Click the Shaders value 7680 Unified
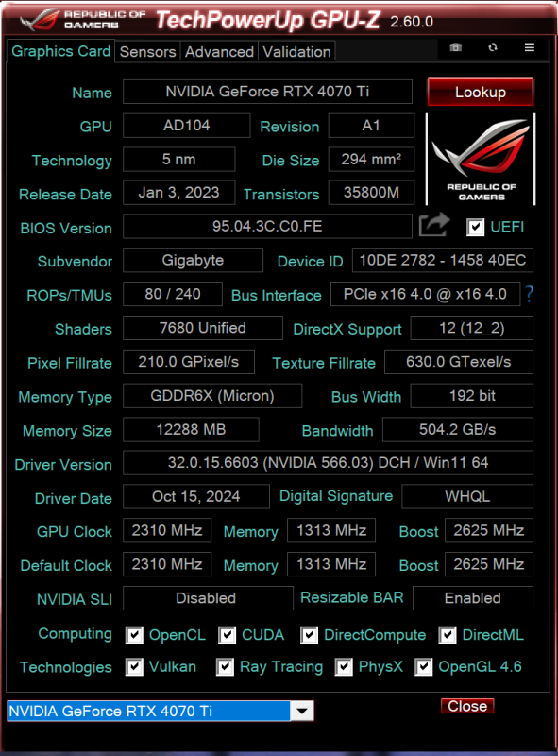This screenshot has width=558, height=756. [x=202, y=328]
